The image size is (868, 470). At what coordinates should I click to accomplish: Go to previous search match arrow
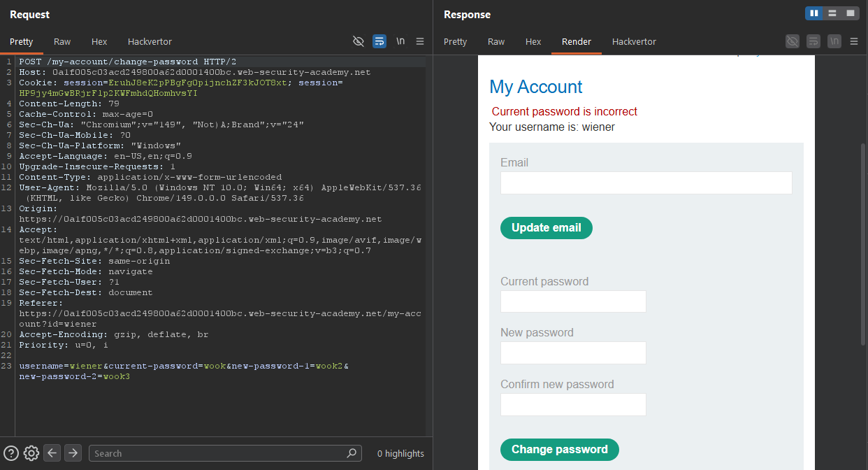click(x=52, y=453)
